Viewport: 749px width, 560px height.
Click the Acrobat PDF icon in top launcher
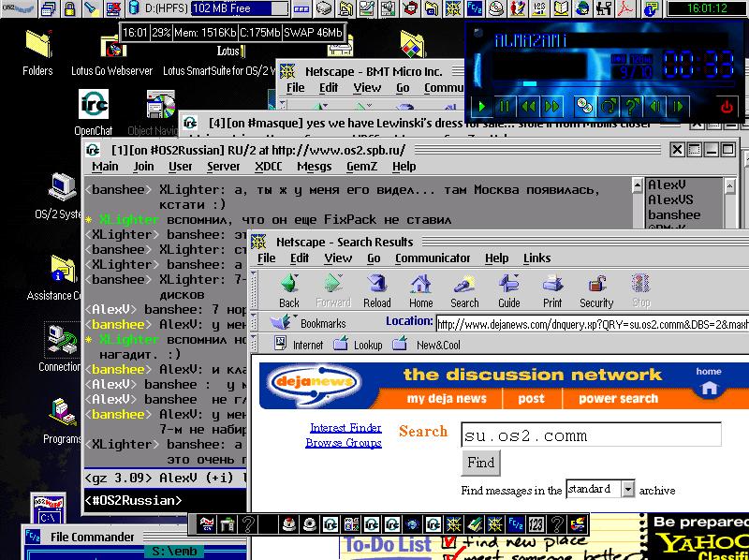(x=625, y=8)
